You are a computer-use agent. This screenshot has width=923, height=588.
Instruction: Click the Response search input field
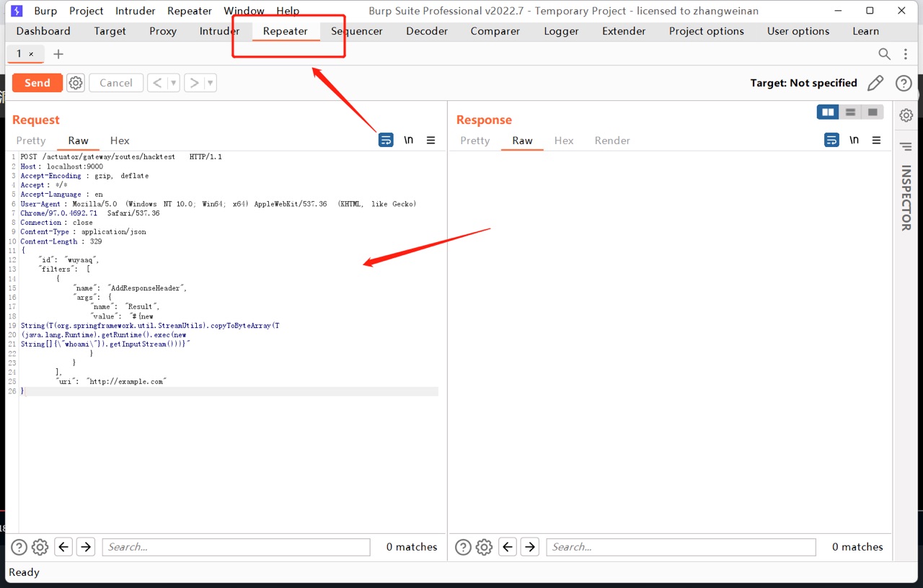click(681, 547)
